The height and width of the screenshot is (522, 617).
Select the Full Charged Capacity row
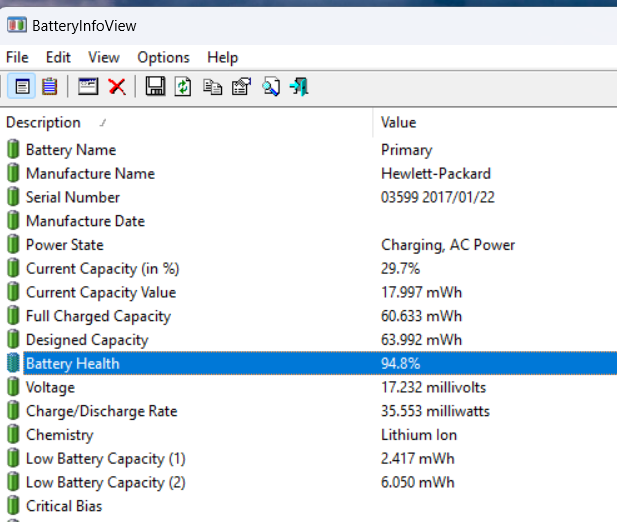308,316
